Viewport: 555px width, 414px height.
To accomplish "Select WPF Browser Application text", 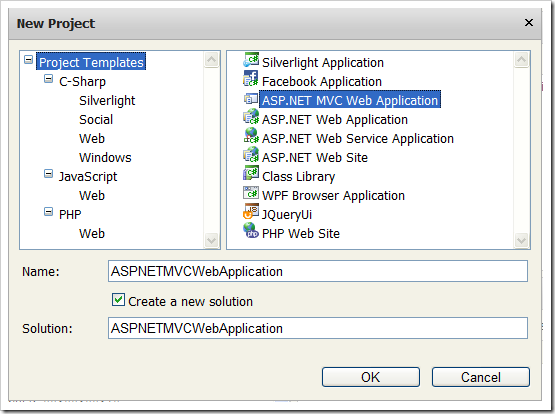I will click(333, 196).
